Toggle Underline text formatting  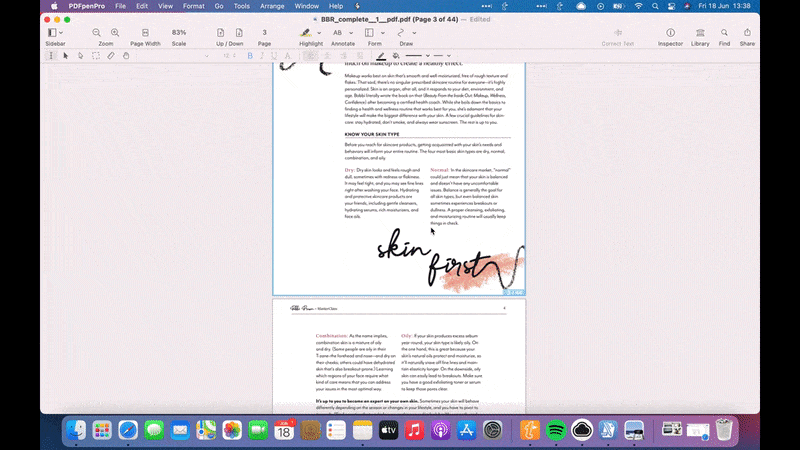(x=274, y=56)
